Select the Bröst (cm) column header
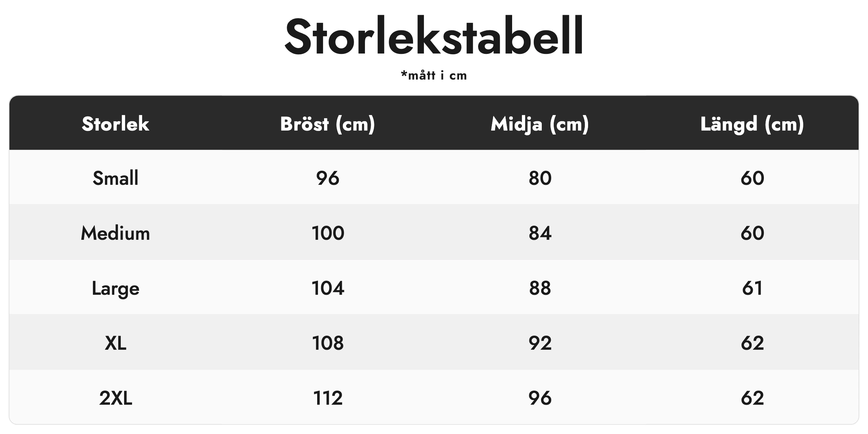 (328, 124)
